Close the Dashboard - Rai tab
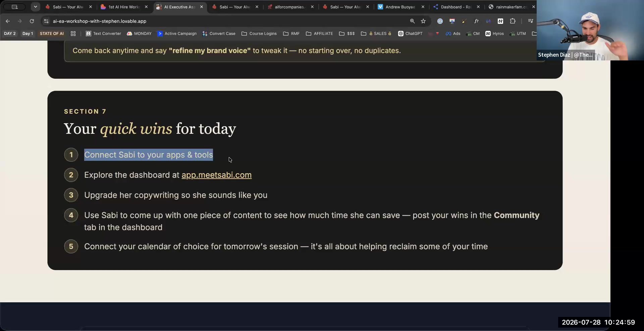 [x=478, y=7]
